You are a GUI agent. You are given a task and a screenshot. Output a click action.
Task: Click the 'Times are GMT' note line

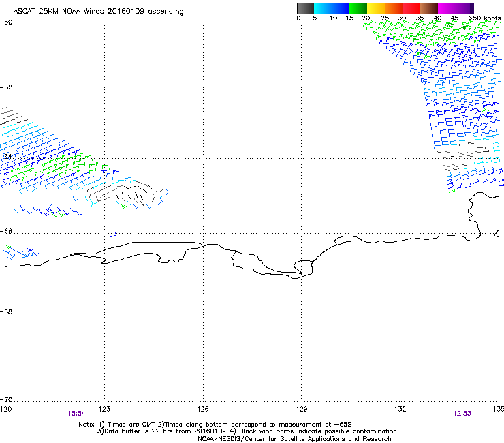coord(215,425)
